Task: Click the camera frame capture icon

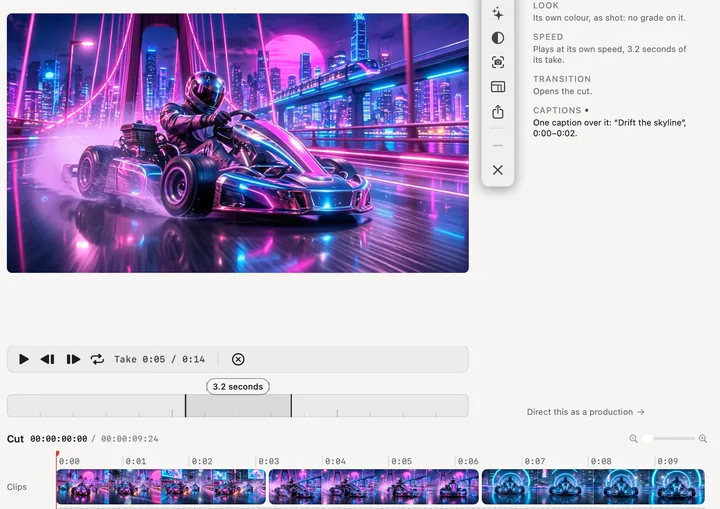Action: [x=498, y=62]
